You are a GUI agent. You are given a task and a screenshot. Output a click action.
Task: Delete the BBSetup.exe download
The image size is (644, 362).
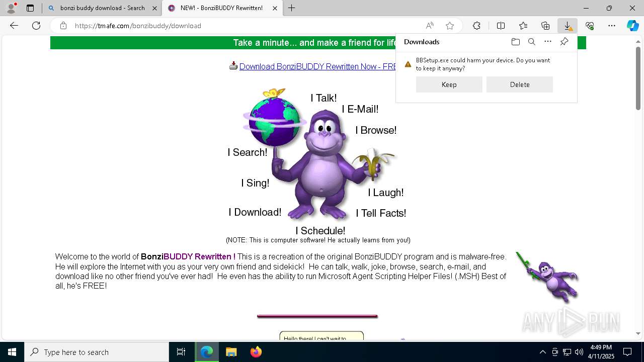coord(520,84)
